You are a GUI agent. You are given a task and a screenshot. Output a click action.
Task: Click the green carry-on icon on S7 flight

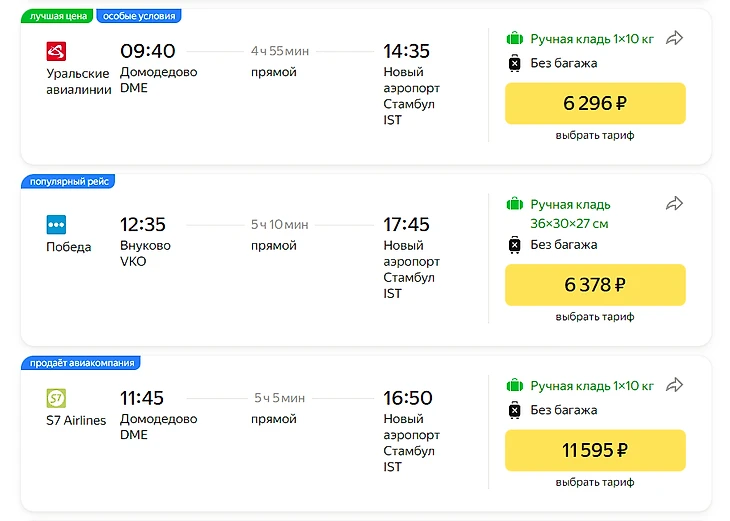click(x=515, y=385)
